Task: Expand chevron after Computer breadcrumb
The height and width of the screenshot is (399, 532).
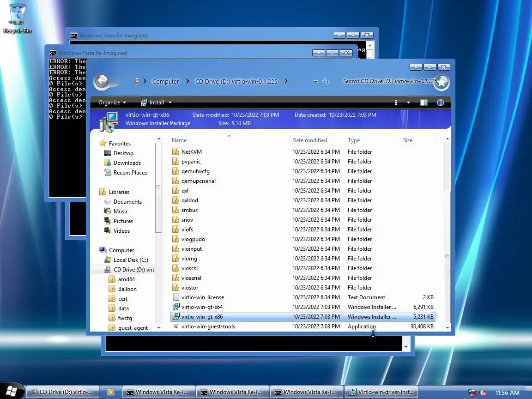Action: (x=187, y=81)
